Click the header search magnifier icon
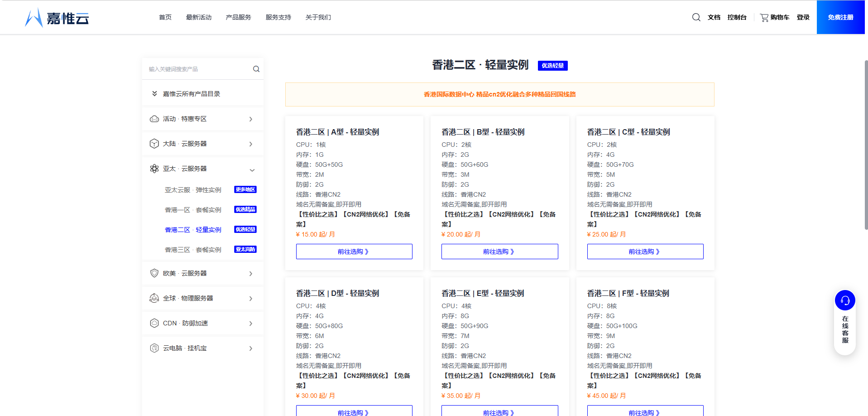Viewport: 868px width, 416px height. tap(696, 17)
